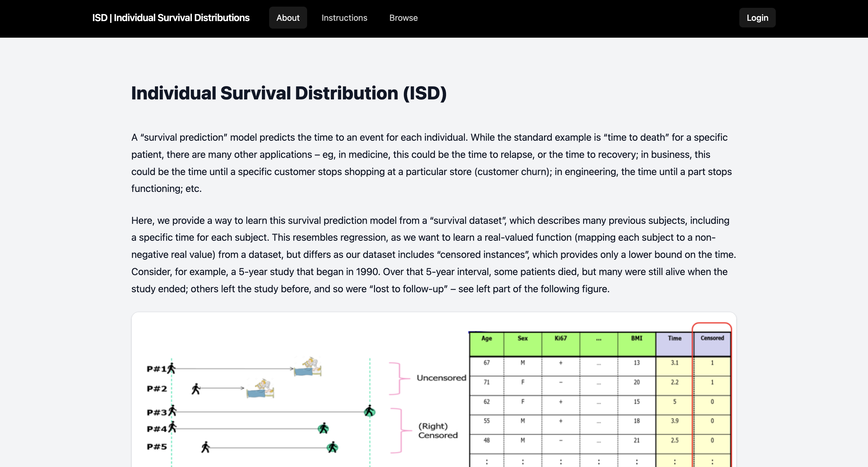Click the green censored walker icon ending the P#4 line
868x467 pixels.
(x=323, y=428)
